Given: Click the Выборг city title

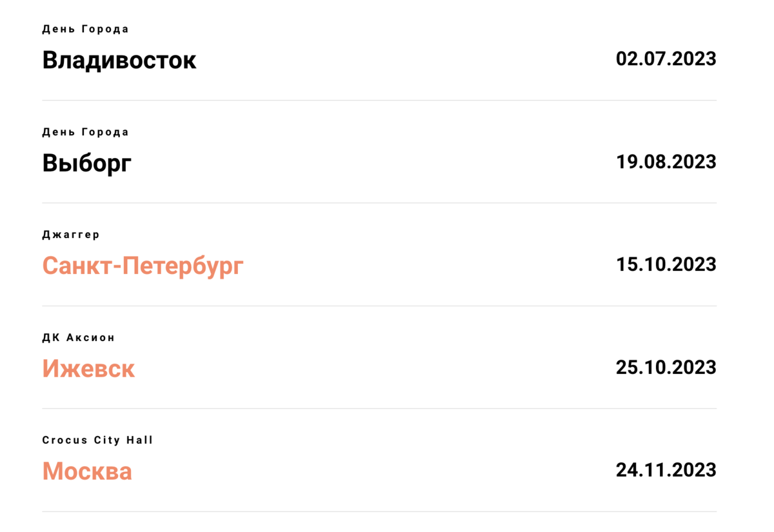Looking at the screenshot, I should (87, 163).
